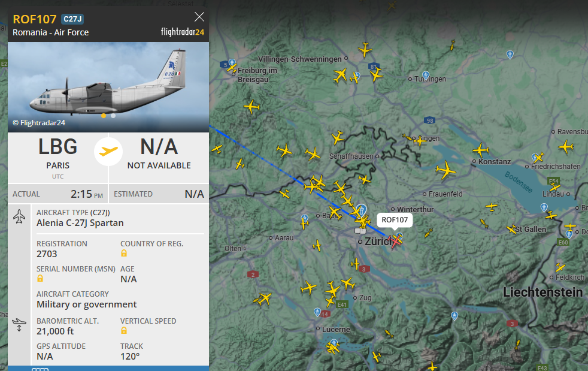Select the second photo carousel dot
The height and width of the screenshot is (371, 588).
click(113, 116)
